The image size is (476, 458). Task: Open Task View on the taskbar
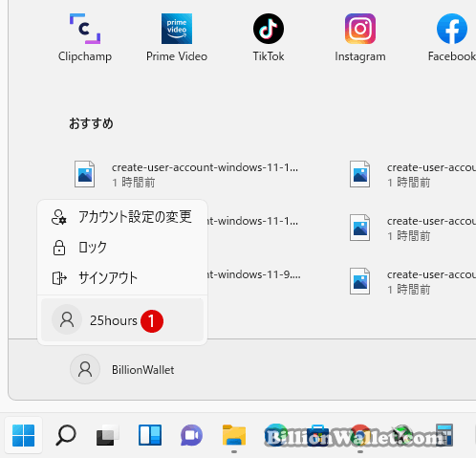(x=107, y=435)
